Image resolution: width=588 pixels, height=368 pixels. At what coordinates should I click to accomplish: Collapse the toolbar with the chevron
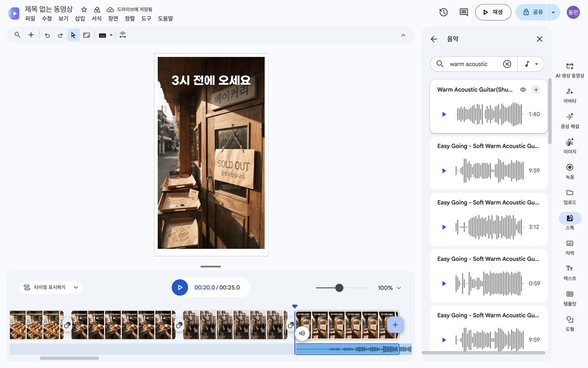403,35
